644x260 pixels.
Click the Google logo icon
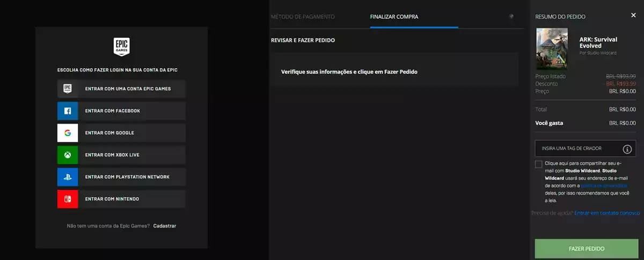click(68, 133)
